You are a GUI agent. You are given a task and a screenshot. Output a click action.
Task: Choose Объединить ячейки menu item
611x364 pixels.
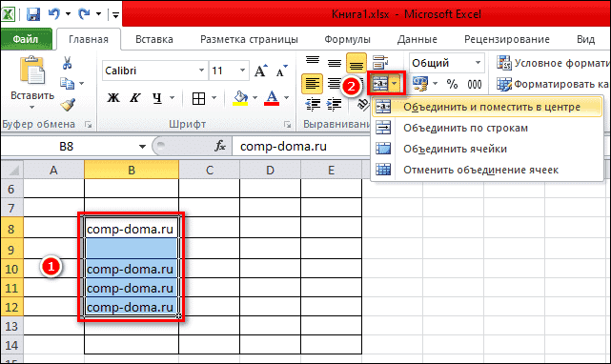coord(487,149)
